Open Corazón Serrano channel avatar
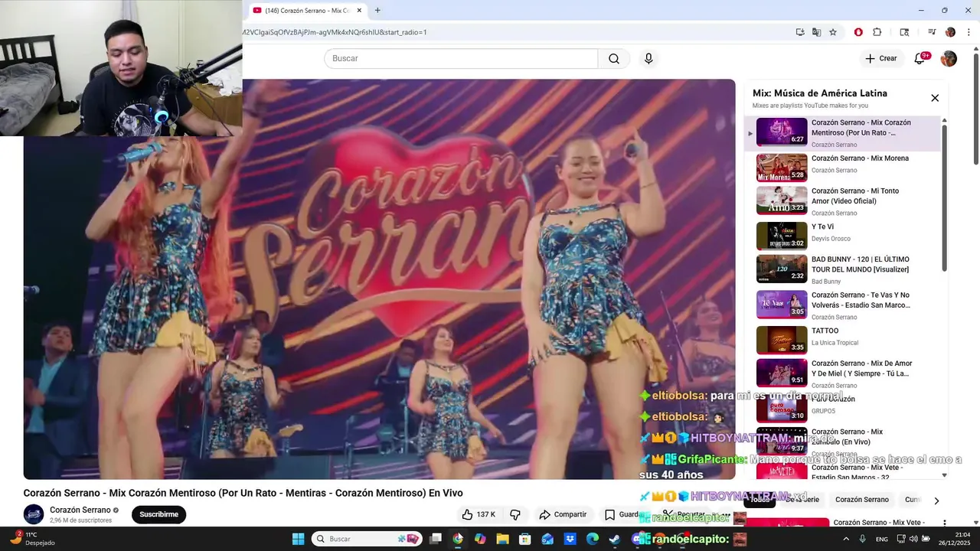This screenshot has width=980, height=551. (34, 514)
